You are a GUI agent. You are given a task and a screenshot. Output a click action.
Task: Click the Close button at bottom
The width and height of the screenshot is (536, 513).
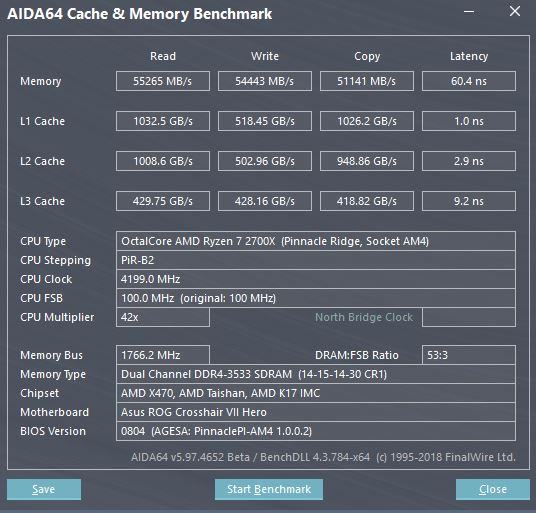click(x=493, y=489)
